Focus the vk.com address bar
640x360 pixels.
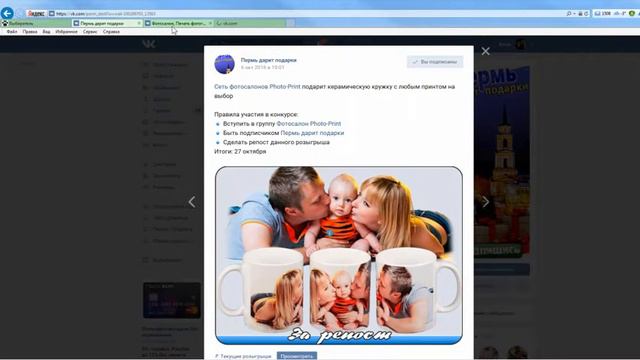(x=306, y=13)
